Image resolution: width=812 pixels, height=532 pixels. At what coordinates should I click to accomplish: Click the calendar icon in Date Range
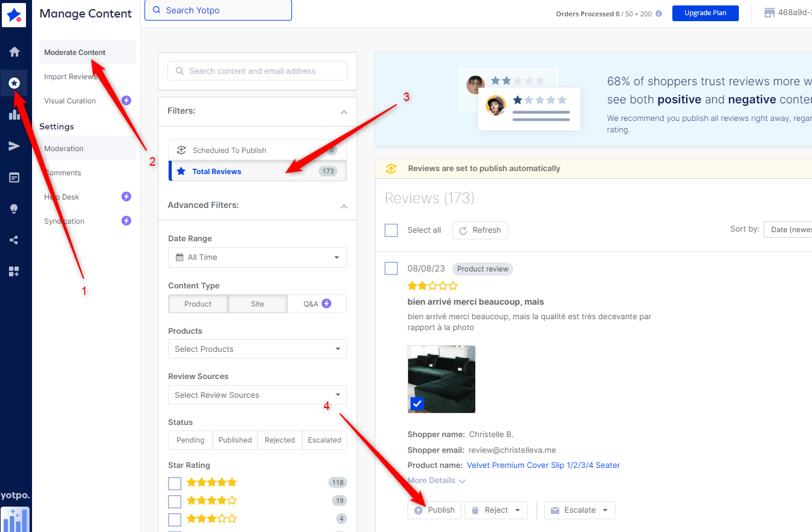tap(180, 257)
